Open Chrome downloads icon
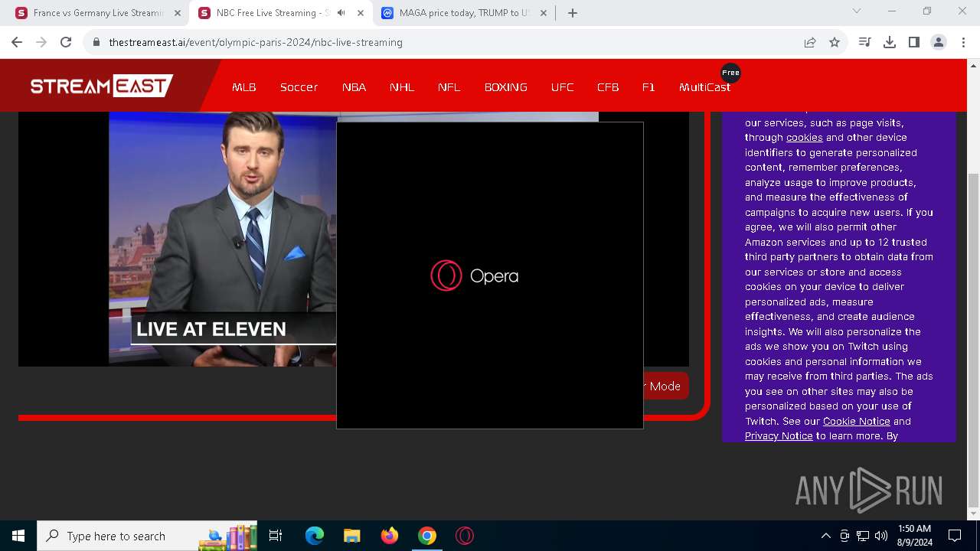Screen dimensions: 980x551 (890, 42)
